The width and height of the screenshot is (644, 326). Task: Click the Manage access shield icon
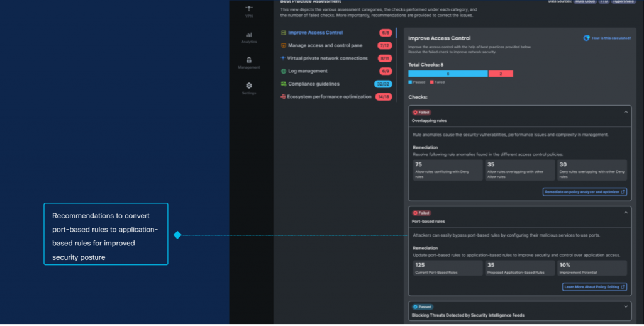[x=284, y=45]
